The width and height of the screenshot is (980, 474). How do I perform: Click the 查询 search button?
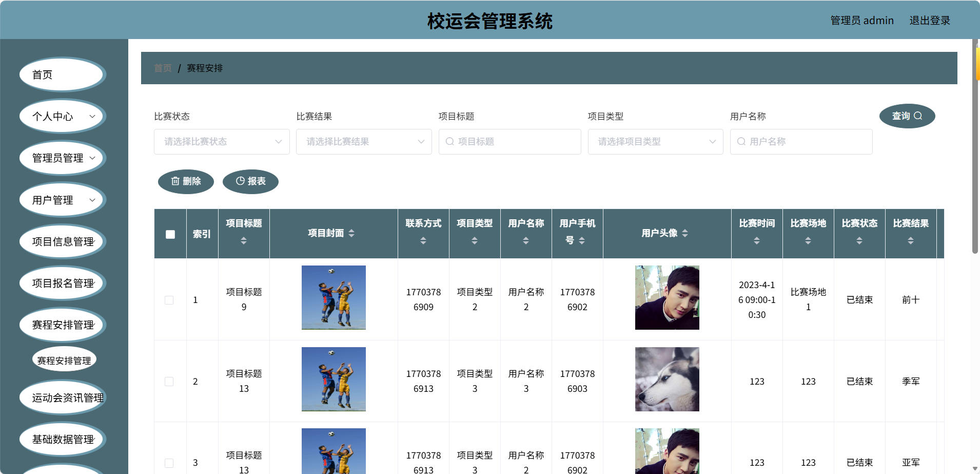[907, 116]
